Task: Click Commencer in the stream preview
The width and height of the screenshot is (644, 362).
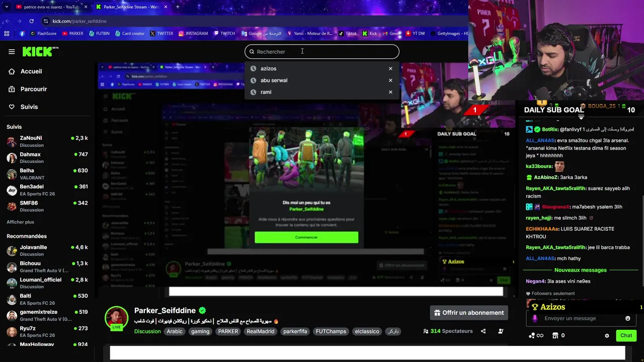Action: [306, 237]
